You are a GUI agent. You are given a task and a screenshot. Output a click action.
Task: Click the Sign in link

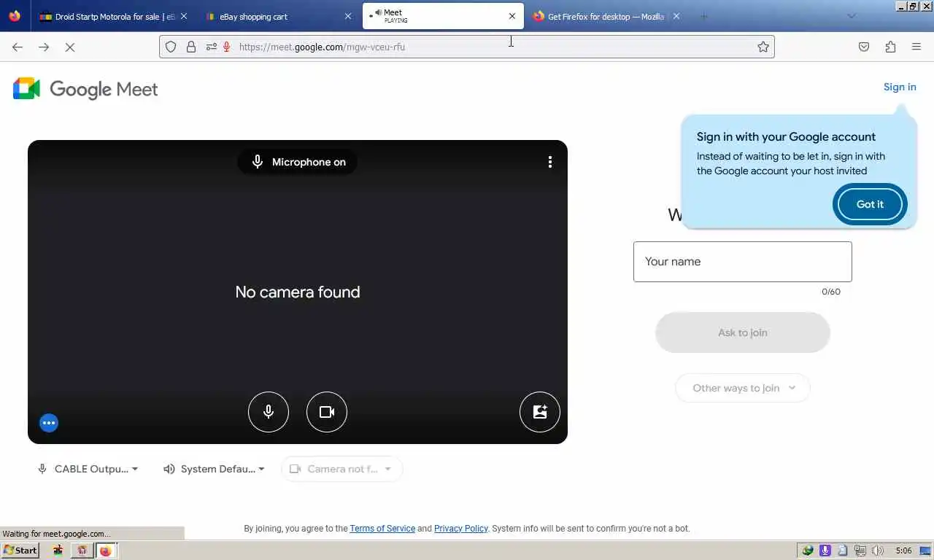[x=900, y=87]
